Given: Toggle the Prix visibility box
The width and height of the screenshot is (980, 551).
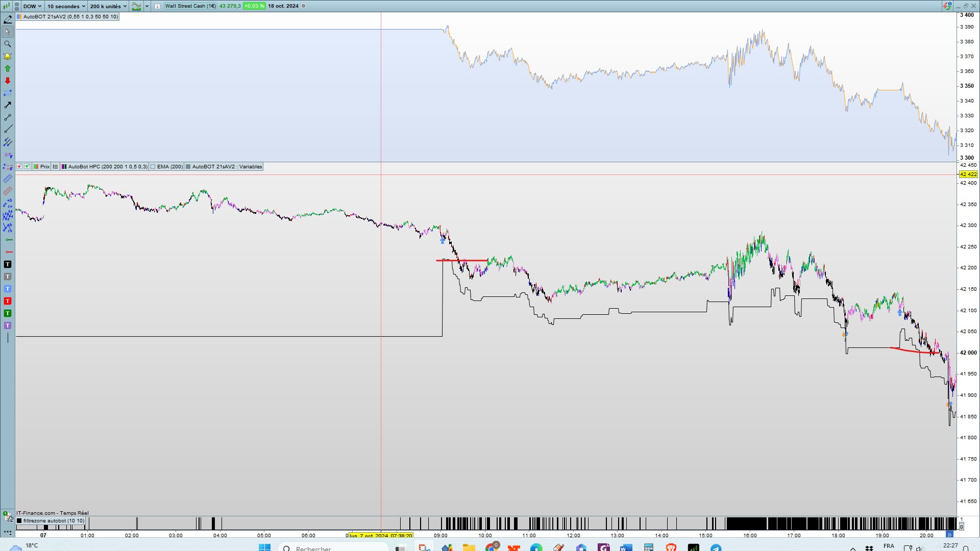Looking at the screenshot, I should click(x=36, y=167).
